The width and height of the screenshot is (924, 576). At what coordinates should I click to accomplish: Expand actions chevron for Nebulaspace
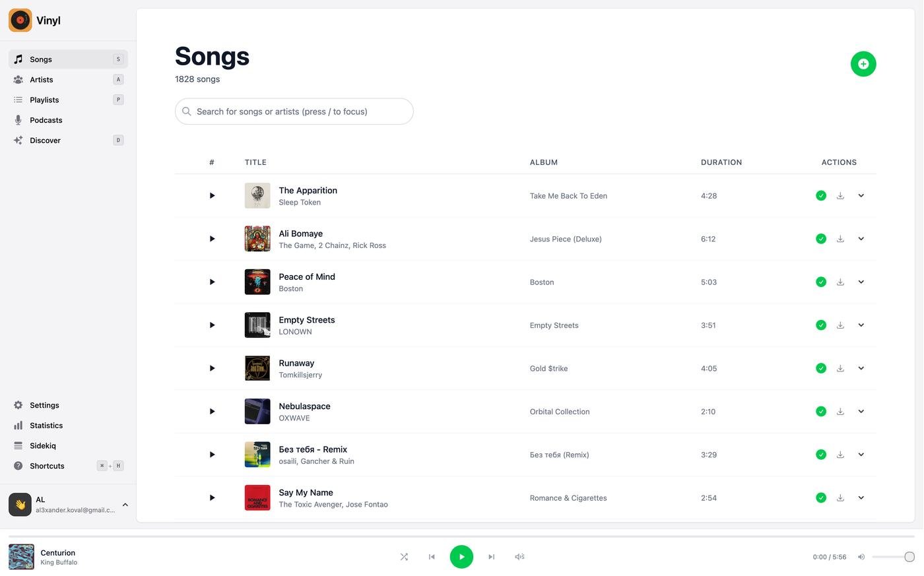(861, 412)
